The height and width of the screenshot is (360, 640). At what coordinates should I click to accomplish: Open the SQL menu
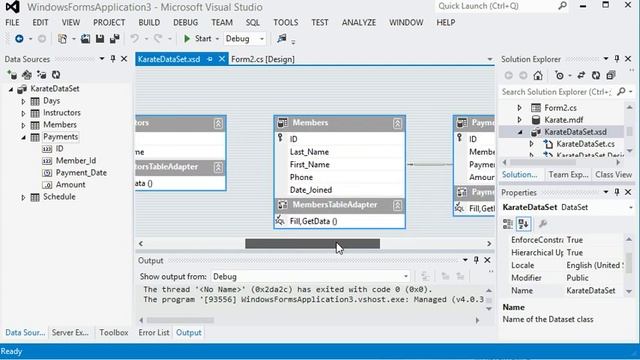tap(253, 22)
